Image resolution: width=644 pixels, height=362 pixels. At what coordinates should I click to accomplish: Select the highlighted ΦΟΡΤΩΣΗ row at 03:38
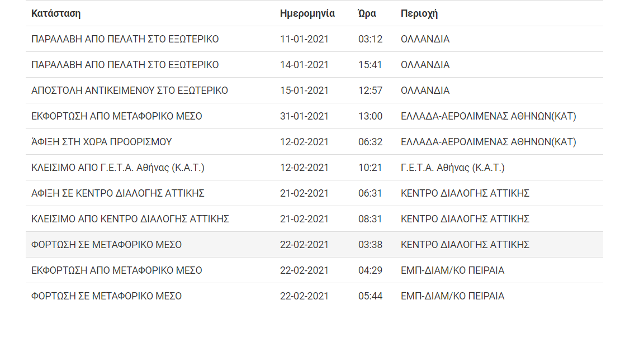[314, 245]
